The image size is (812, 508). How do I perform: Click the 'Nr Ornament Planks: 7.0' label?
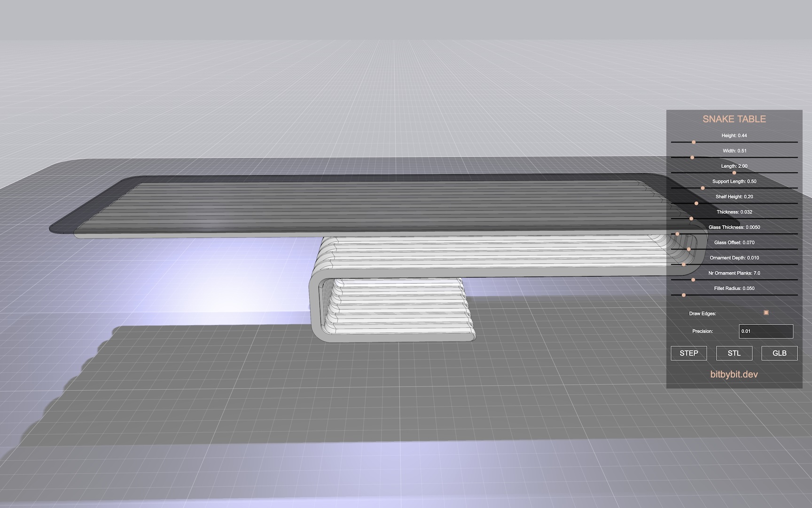click(734, 273)
